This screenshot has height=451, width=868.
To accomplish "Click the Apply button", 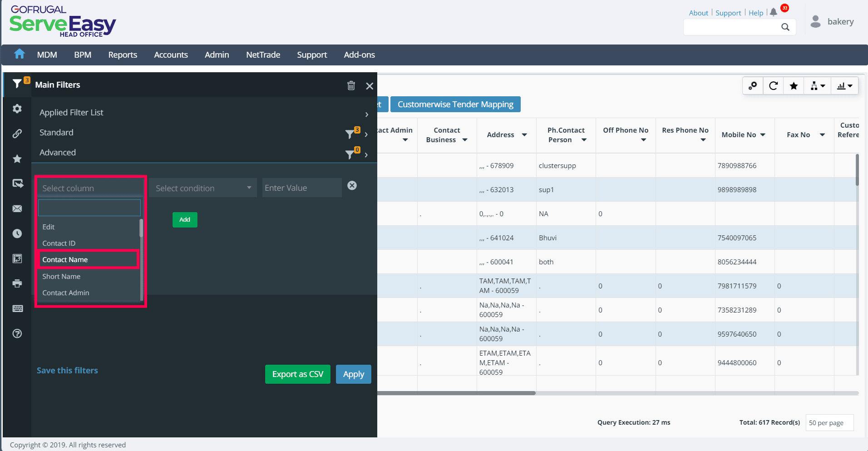I will tap(353, 374).
